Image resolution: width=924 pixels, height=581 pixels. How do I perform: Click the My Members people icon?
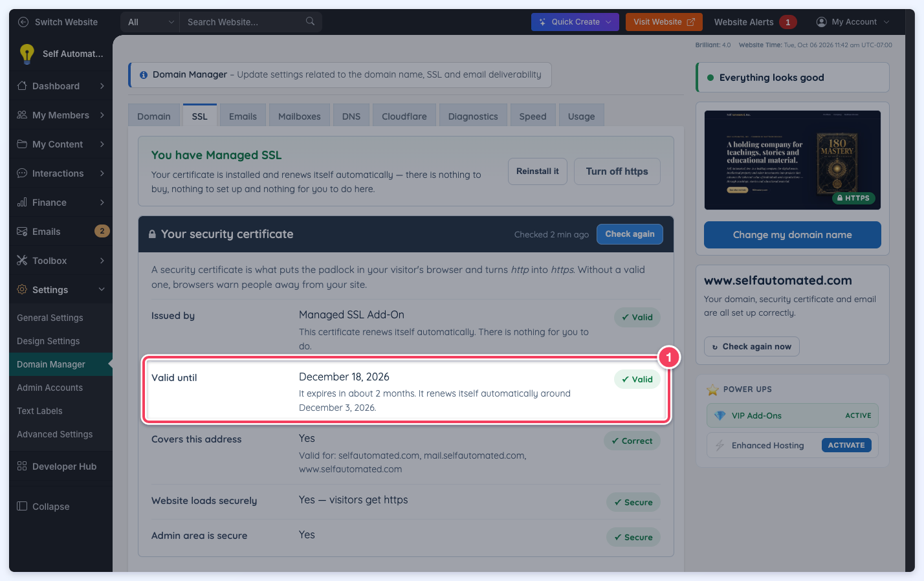pos(22,115)
